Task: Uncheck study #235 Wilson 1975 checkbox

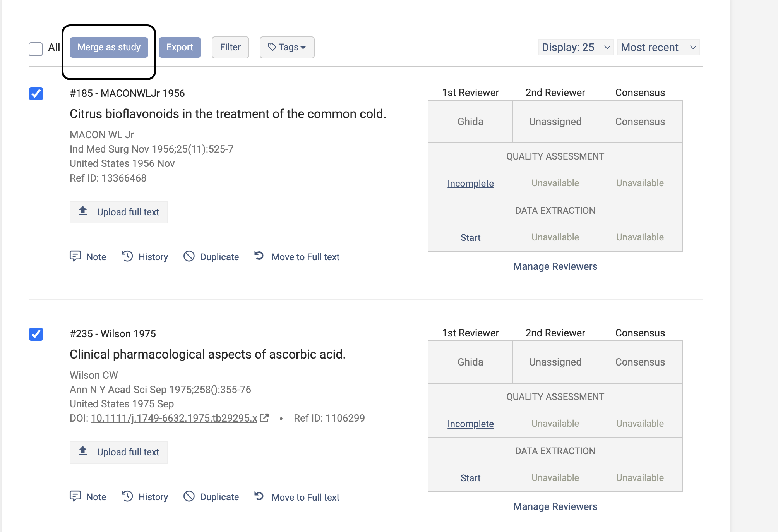Action: pyautogui.click(x=36, y=334)
